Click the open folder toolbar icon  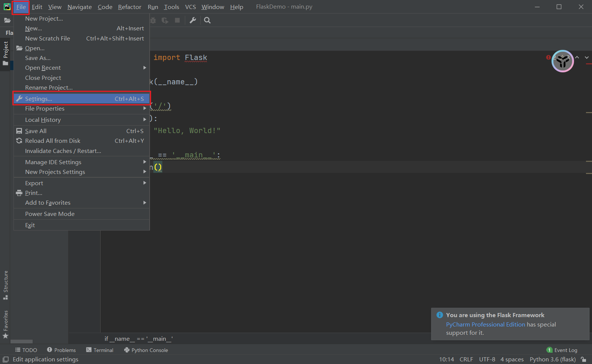pos(7,20)
